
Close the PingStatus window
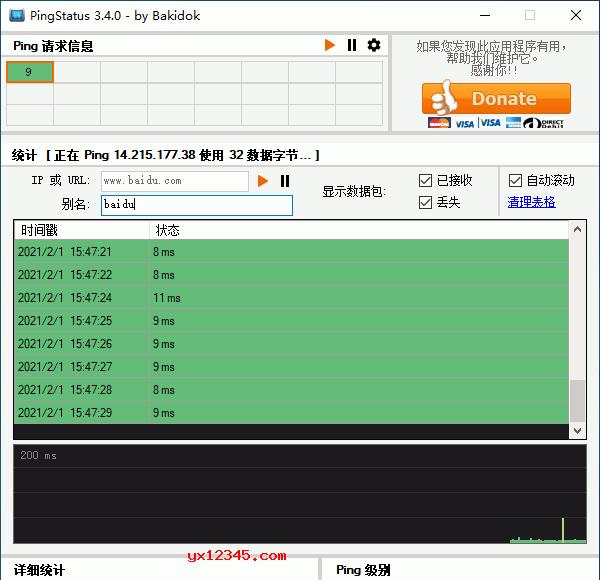pyautogui.click(x=576, y=16)
